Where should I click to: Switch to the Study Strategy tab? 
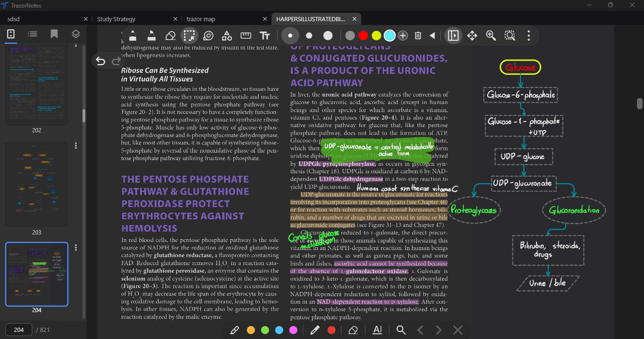pos(136,19)
